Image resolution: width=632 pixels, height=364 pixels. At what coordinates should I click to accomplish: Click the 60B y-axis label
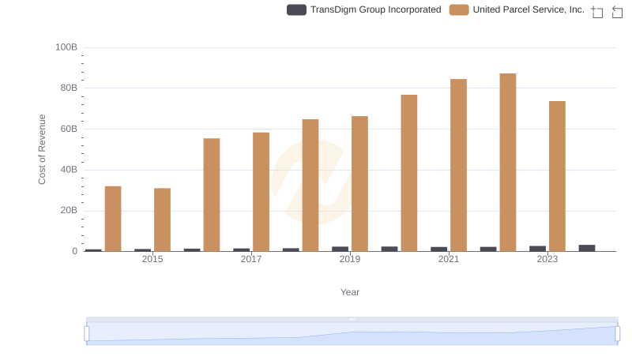coord(69,129)
